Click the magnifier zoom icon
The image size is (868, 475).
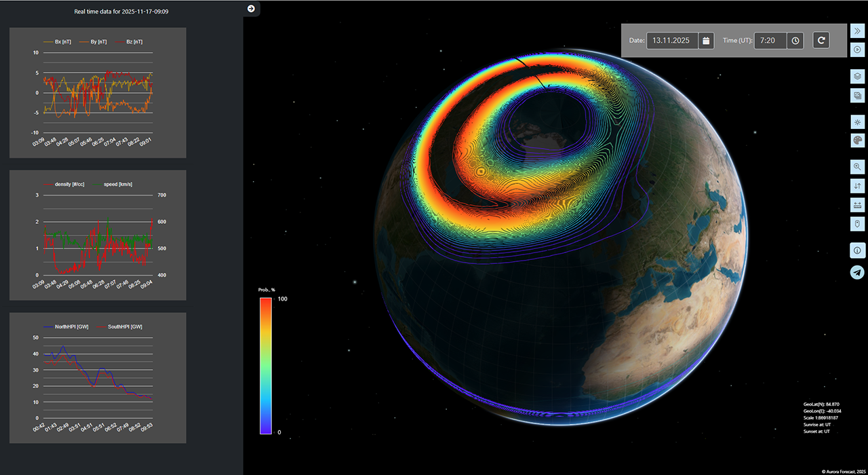[857, 166]
